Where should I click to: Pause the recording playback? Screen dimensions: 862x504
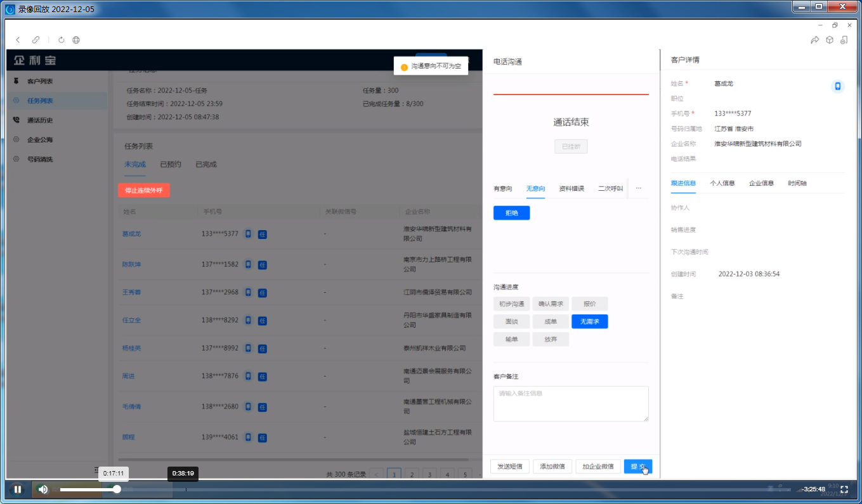[18, 489]
